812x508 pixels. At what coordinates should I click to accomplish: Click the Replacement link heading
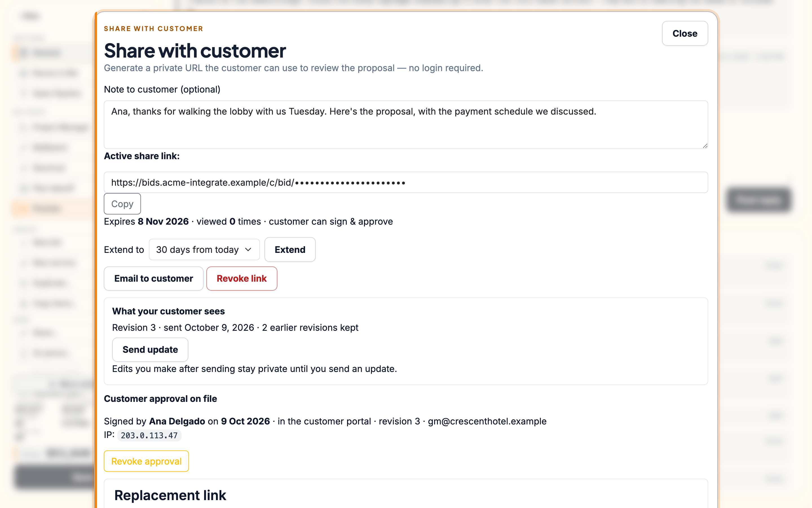[170, 495]
